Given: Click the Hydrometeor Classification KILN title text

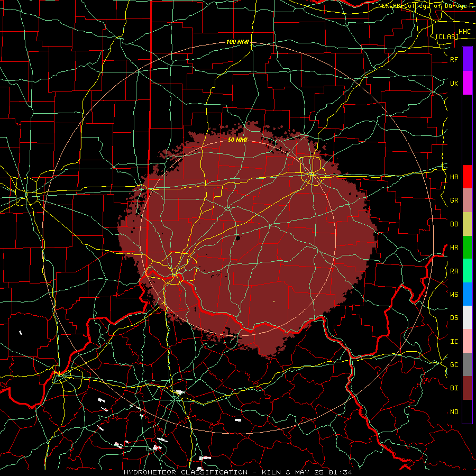Looking at the screenshot, I should coord(237,472).
